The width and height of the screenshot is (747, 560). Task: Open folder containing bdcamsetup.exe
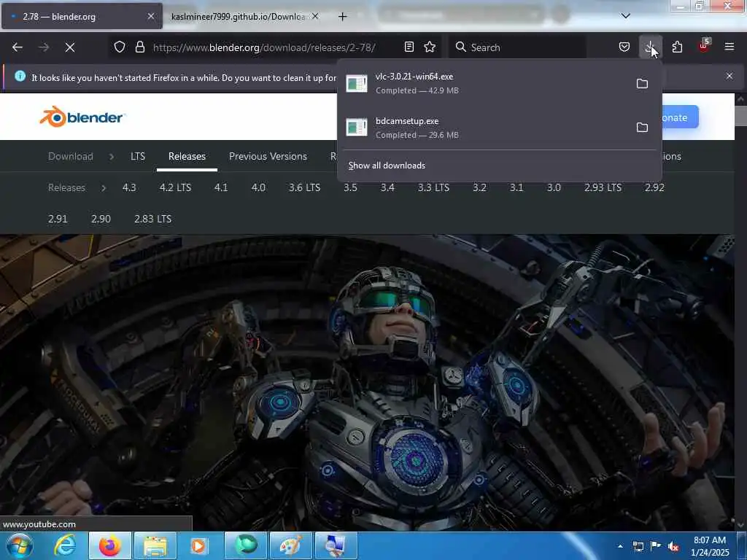(x=642, y=127)
